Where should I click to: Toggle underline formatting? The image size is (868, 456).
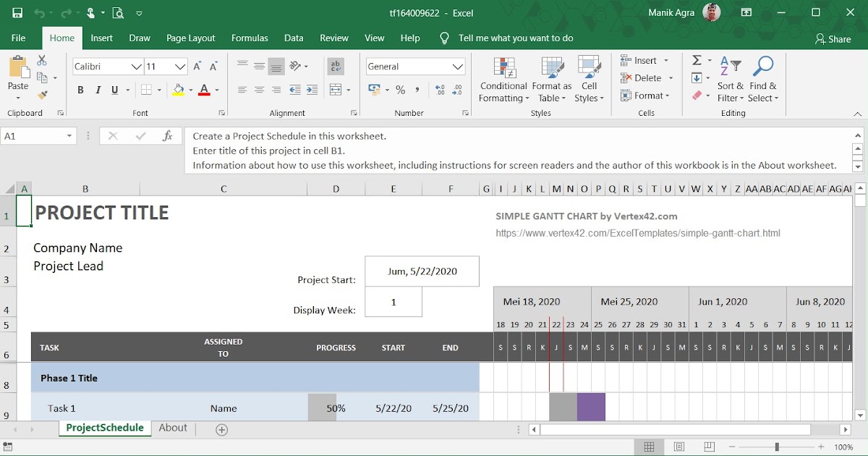coord(115,90)
